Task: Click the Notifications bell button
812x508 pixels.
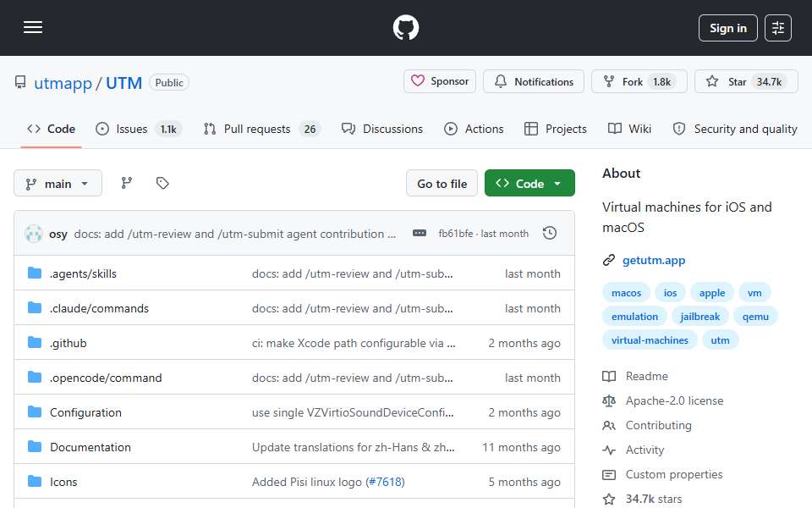Action: click(x=534, y=81)
